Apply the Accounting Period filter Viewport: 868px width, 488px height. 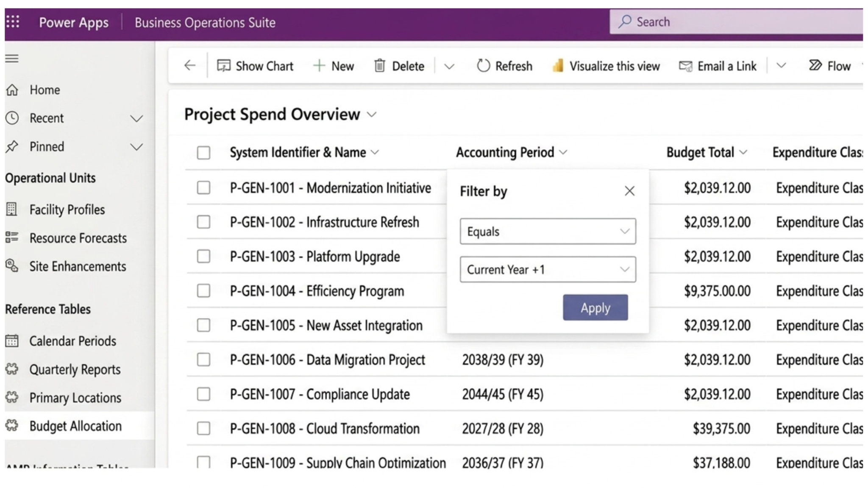595,307
